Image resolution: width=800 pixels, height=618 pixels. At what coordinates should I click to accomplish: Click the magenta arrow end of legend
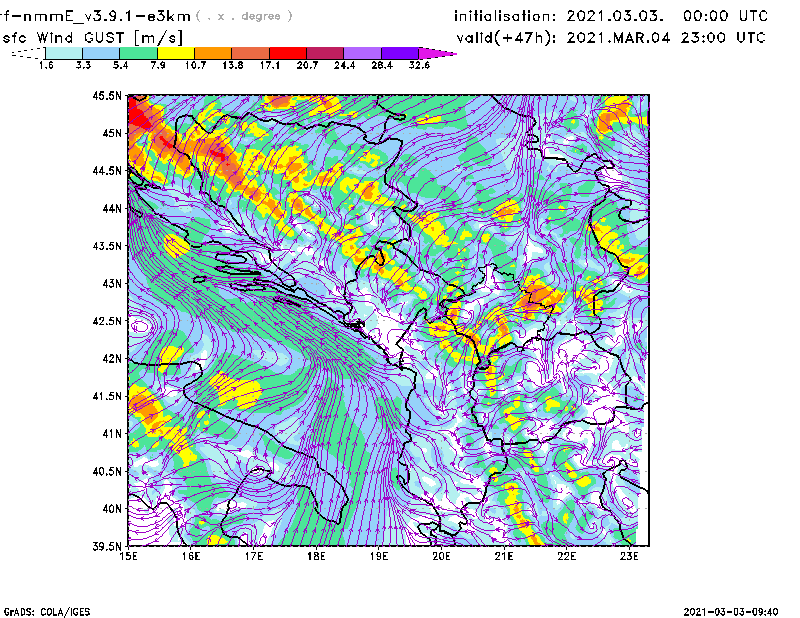point(437,53)
